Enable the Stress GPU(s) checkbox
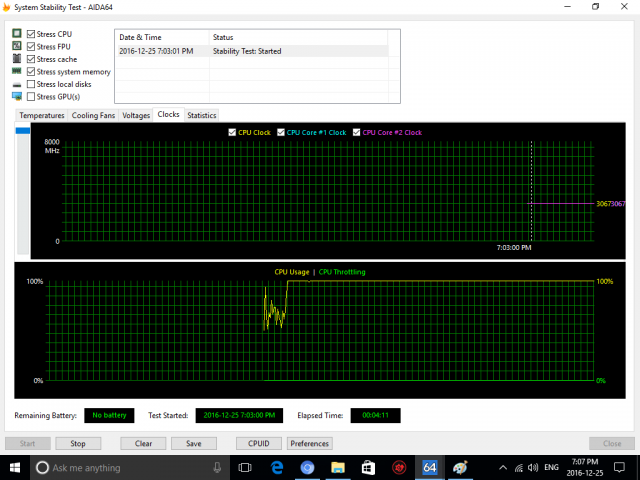This screenshot has height=480, width=640. pyautogui.click(x=31, y=97)
